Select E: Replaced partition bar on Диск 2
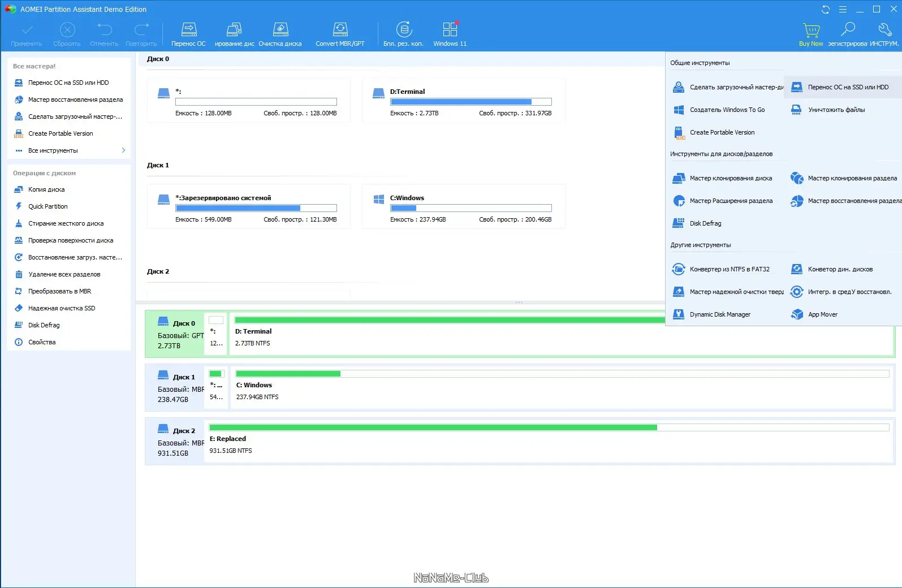This screenshot has height=588, width=902. (x=549, y=441)
